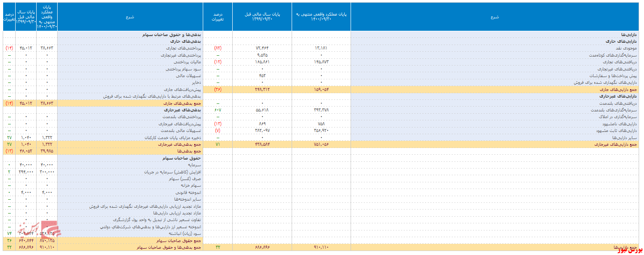
Task: Select prior-year value '۱۶۵,۸۶۱'
Action: pyautogui.click(x=262, y=62)
